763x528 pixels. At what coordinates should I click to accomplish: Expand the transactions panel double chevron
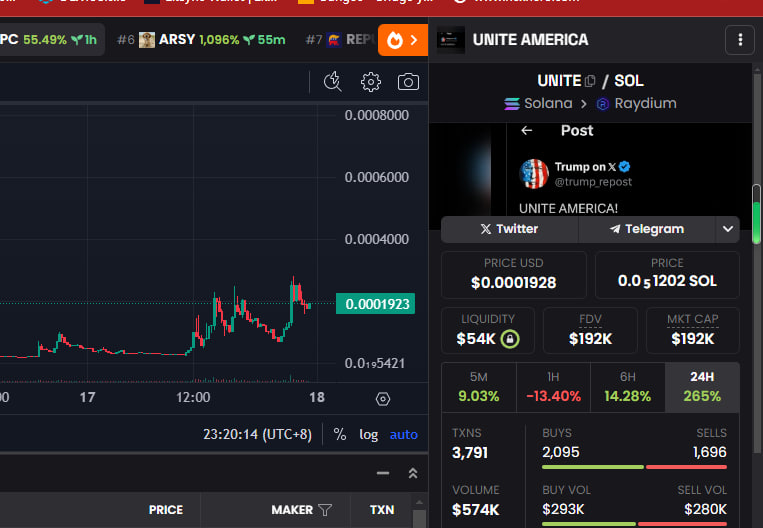(x=413, y=473)
